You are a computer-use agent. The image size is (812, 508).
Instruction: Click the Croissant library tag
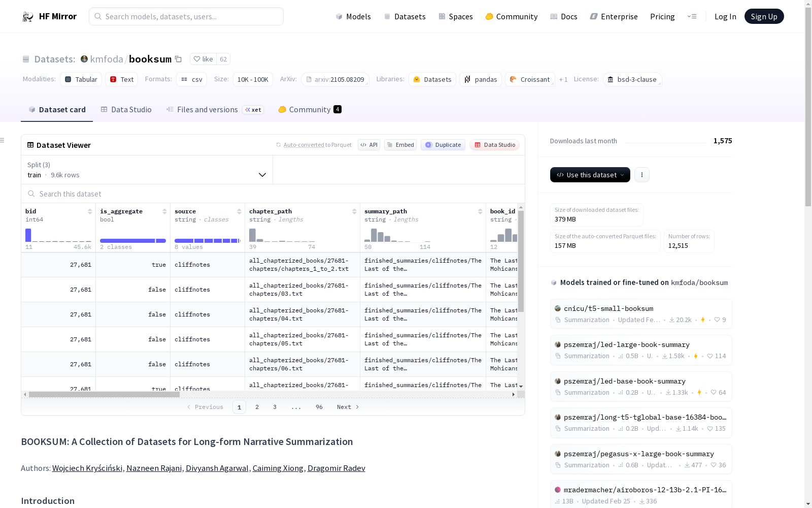coord(530,79)
